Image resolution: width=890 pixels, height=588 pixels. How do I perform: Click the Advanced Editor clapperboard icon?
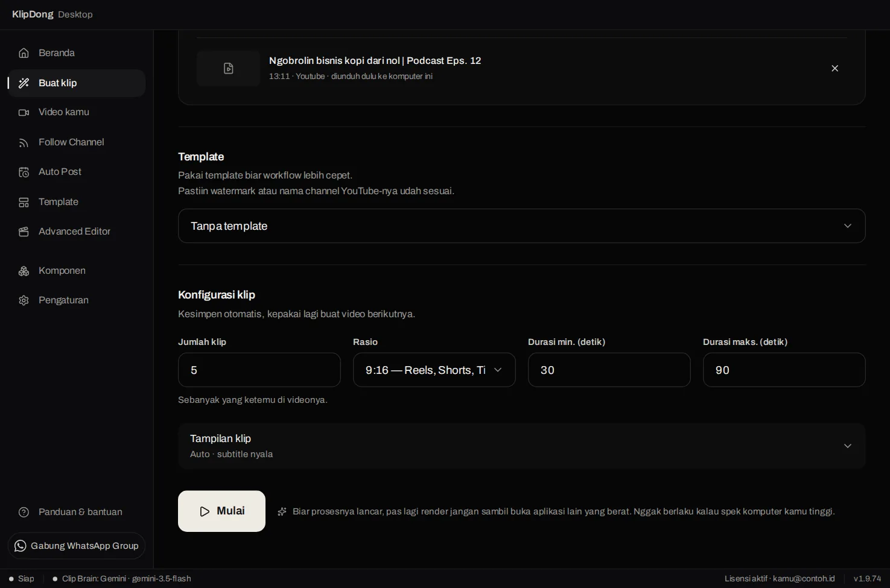pyautogui.click(x=24, y=232)
